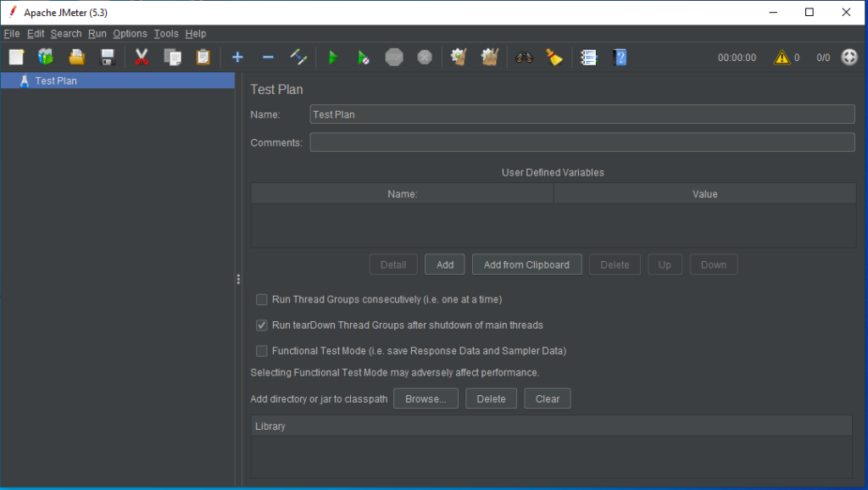Click the remote engines status icon
868x490 pixels.
pyautogui.click(x=849, y=57)
